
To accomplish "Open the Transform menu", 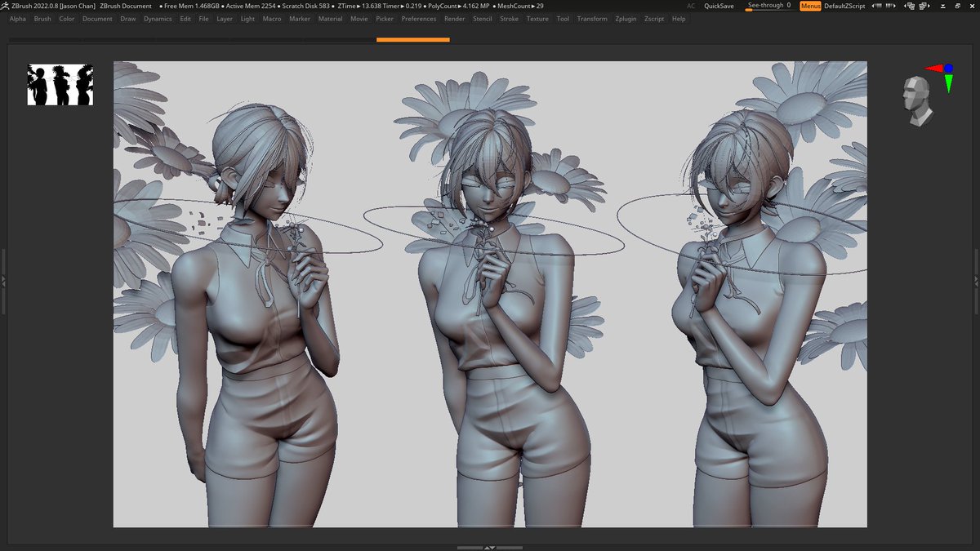I will click(x=592, y=19).
